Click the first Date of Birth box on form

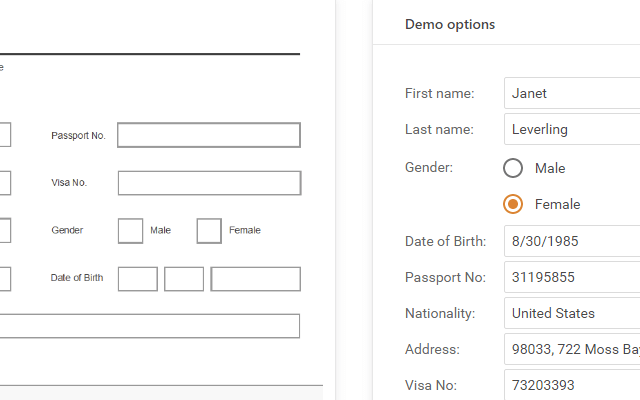click(138, 279)
